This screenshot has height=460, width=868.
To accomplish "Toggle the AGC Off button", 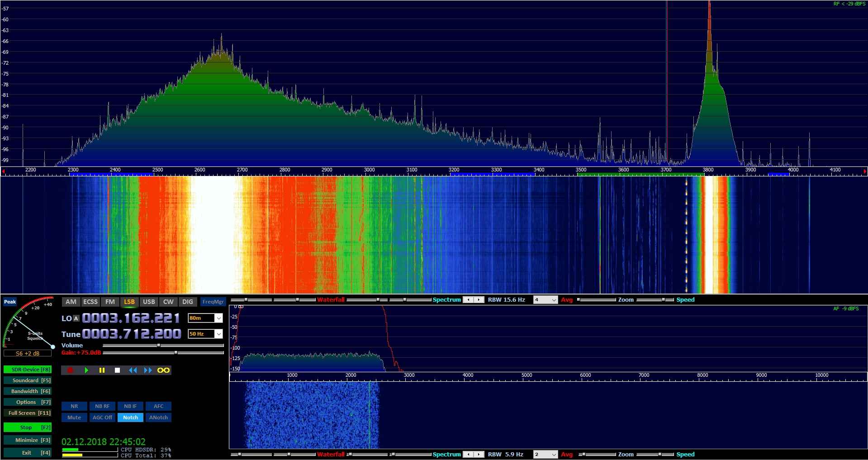I will point(102,417).
